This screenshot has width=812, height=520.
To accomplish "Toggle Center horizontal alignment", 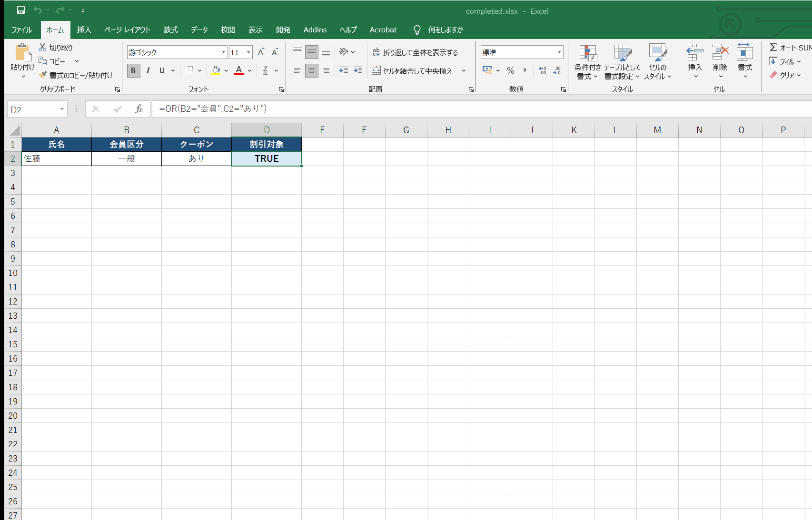I will click(x=312, y=70).
